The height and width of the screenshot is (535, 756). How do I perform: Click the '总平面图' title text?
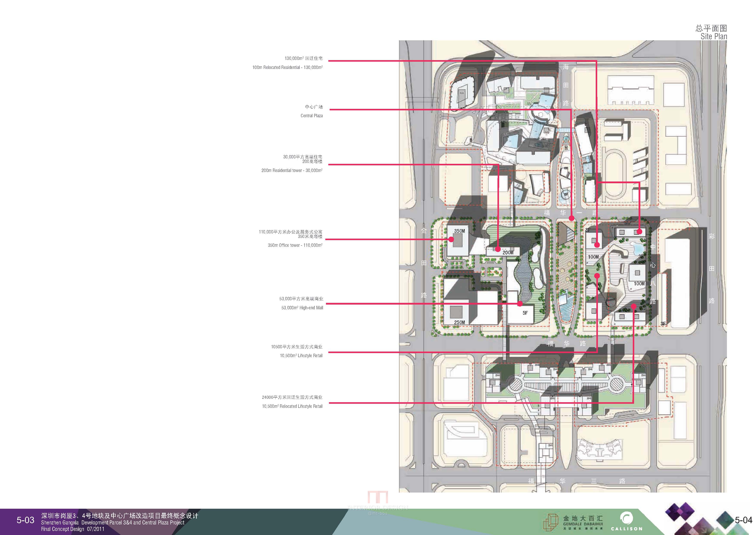[711, 28]
